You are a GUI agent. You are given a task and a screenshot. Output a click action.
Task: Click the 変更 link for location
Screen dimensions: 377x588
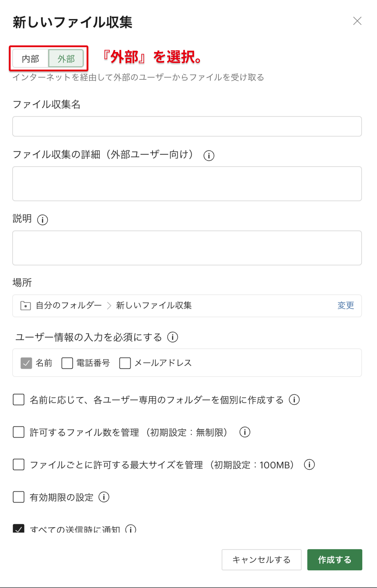pyautogui.click(x=345, y=306)
